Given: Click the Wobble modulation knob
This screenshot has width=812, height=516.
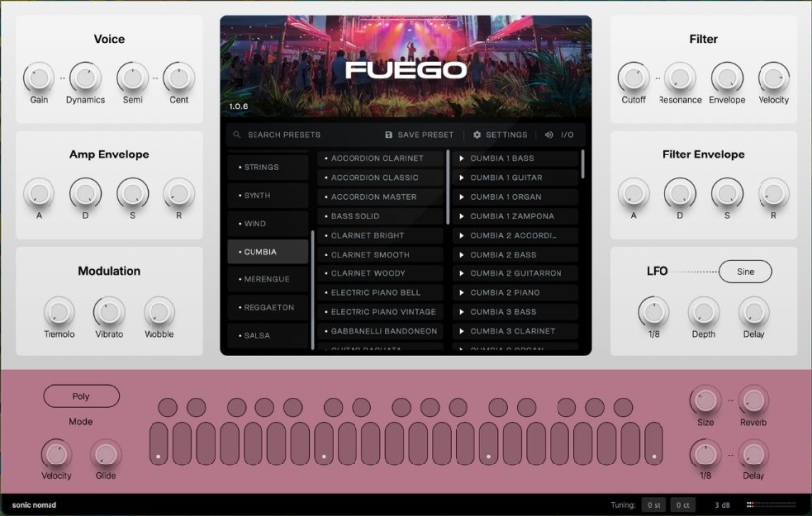Looking at the screenshot, I should 159,312.
